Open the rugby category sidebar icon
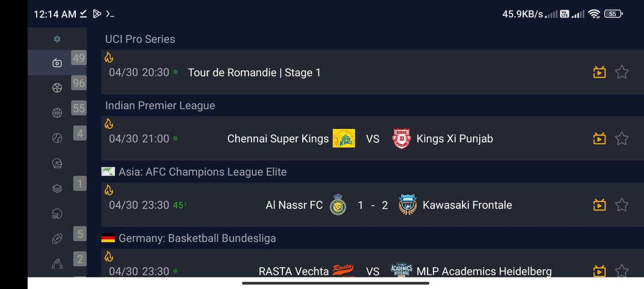644x289 pixels. click(x=57, y=238)
